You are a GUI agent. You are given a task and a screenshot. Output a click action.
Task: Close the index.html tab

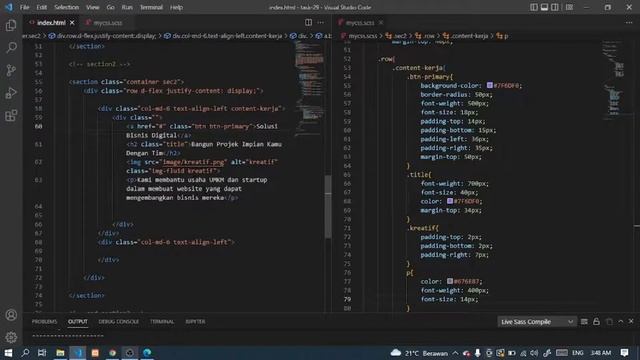coord(72,23)
